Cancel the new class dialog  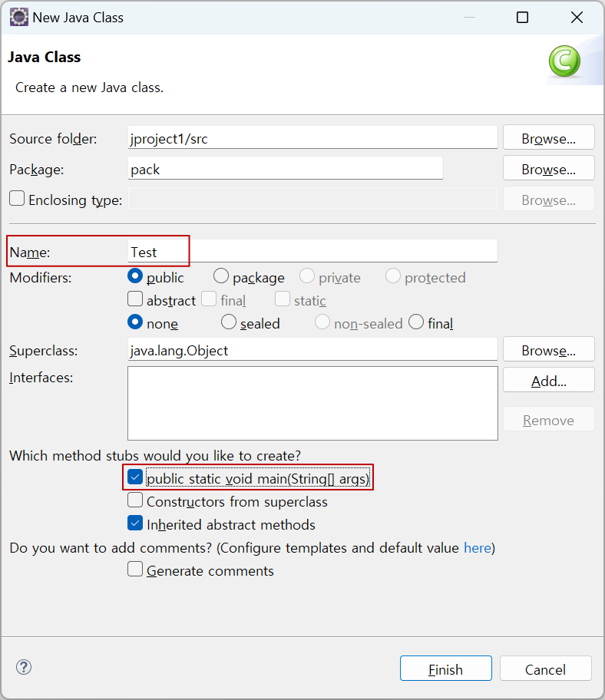click(x=546, y=669)
